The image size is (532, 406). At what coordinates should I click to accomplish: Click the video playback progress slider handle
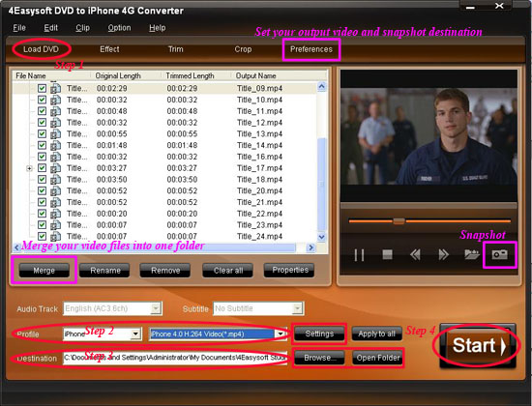point(399,221)
